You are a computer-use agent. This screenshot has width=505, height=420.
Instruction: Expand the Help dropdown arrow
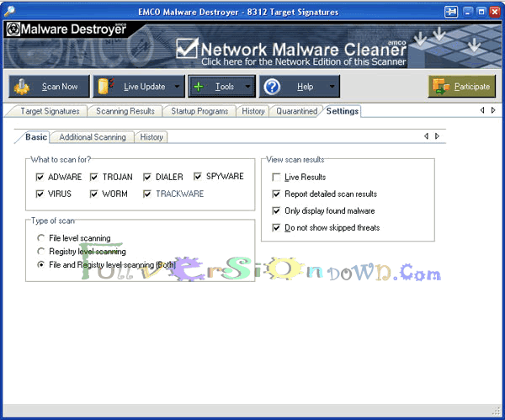tap(332, 87)
